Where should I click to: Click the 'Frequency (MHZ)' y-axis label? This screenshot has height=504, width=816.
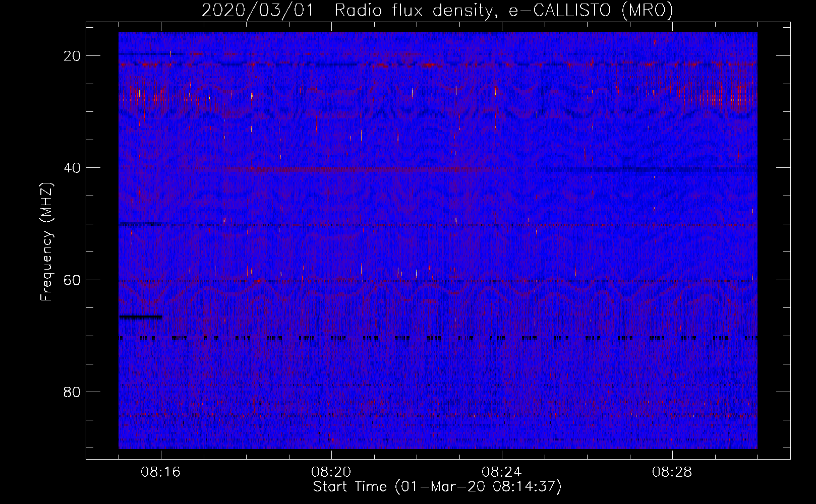[46, 242]
